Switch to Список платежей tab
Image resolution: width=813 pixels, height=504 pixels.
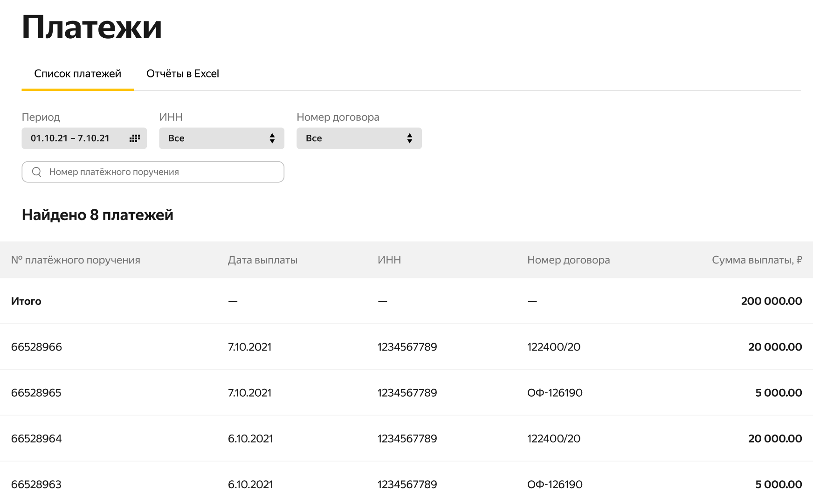78,74
